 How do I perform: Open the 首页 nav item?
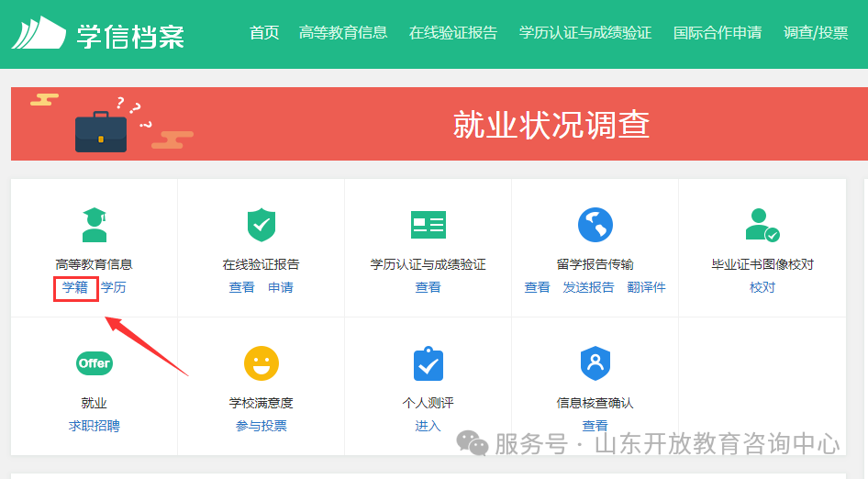[264, 33]
